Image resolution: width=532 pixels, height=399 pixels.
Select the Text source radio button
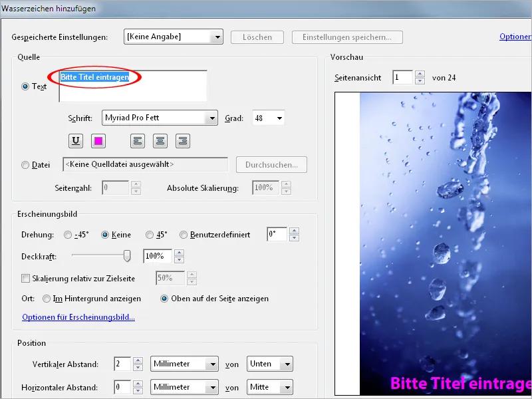coord(25,86)
